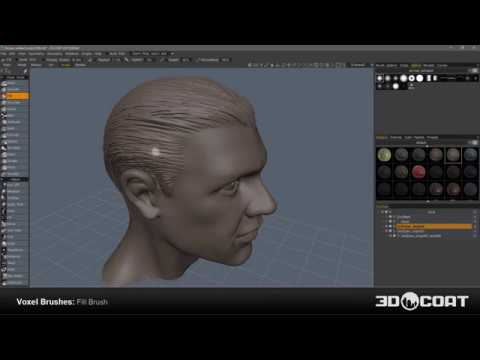480x360 pixels.
Task: Open the Geometry menu
Action: pyautogui.click(x=54, y=53)
